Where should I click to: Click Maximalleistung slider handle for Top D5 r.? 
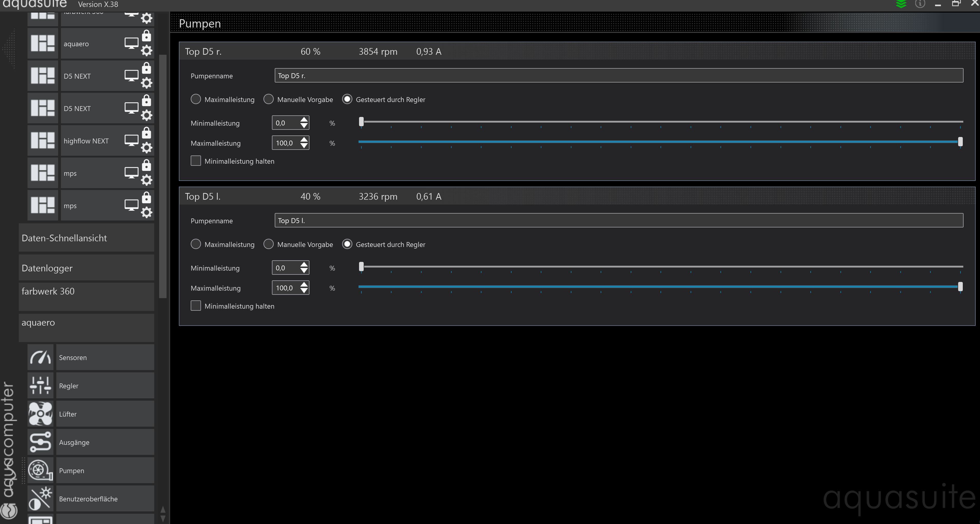point(960,142)
